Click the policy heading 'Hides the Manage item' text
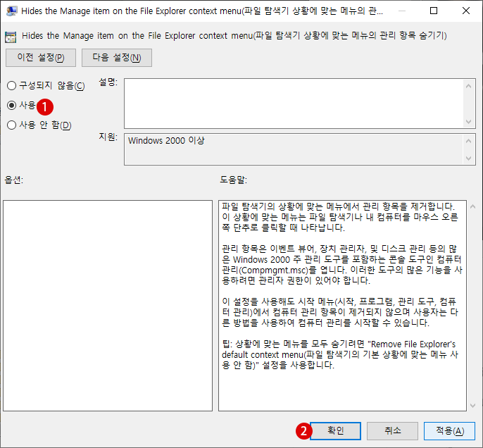The image size is (483, 448). click(234, 36)
